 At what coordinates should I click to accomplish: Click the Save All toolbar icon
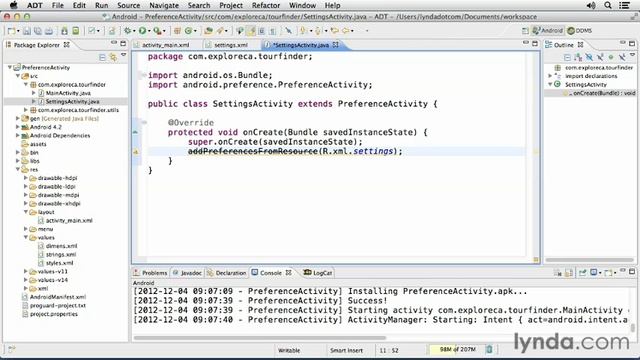[x=38, y=31]
